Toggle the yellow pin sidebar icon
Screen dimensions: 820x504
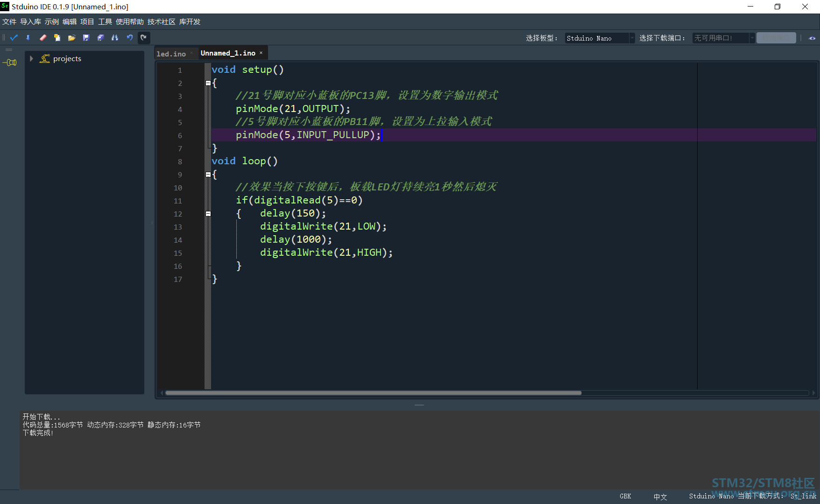point(10,63)
